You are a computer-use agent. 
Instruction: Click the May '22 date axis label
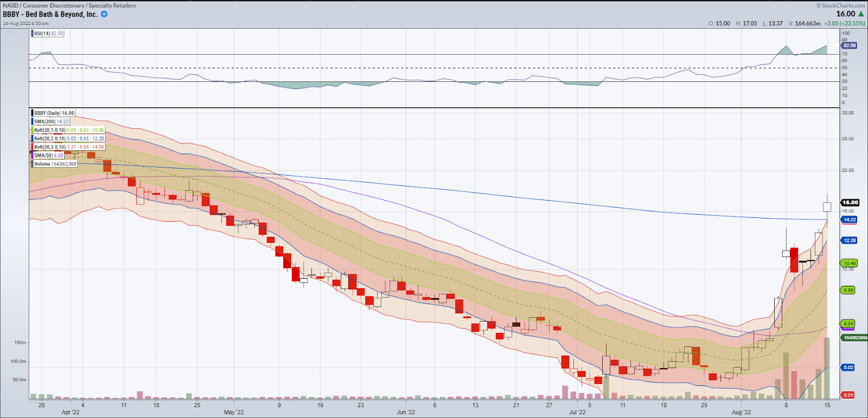coord(234,412)
